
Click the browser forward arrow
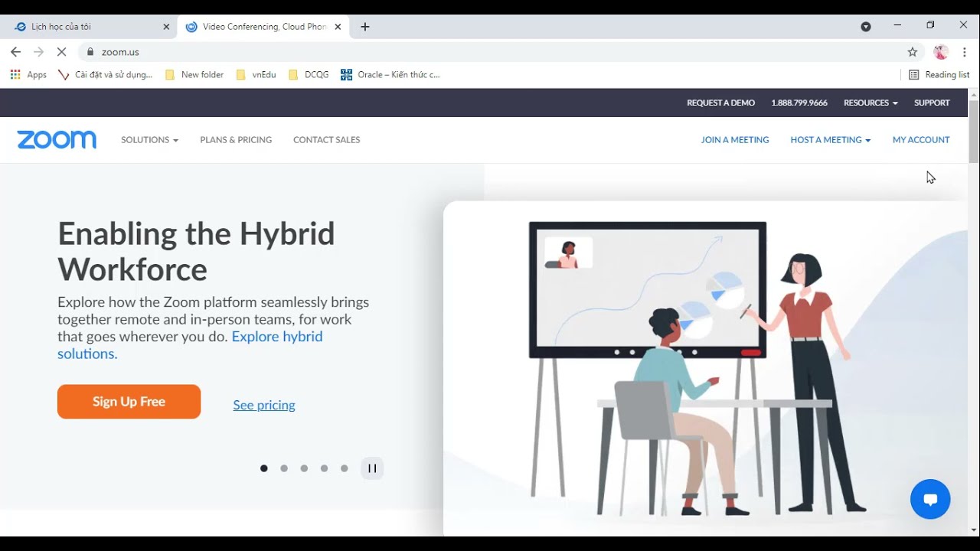coord(38,52)
